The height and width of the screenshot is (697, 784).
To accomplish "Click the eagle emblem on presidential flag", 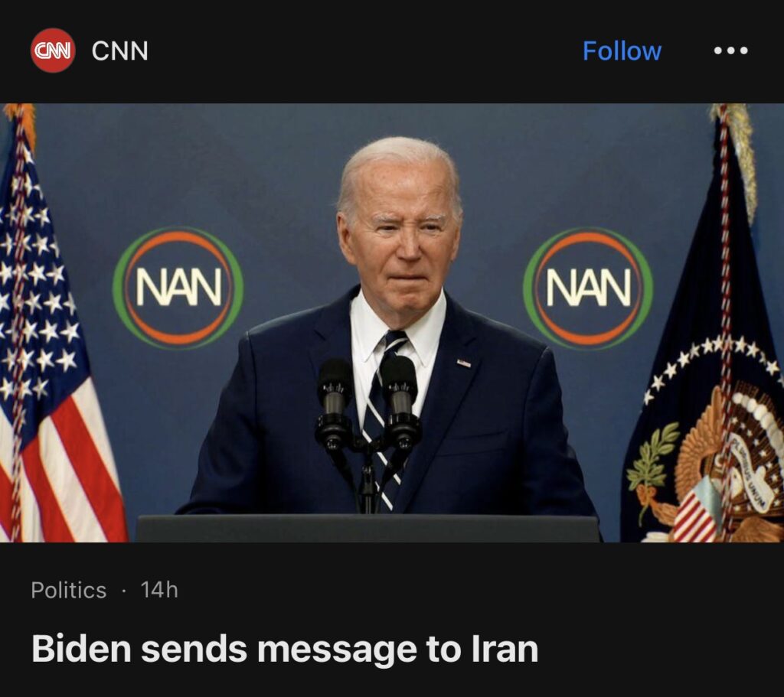I will [733, 464].
